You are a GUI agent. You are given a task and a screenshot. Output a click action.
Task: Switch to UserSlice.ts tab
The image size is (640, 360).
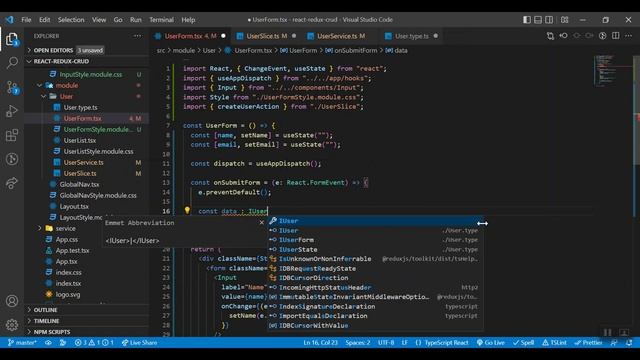[266, 36]
